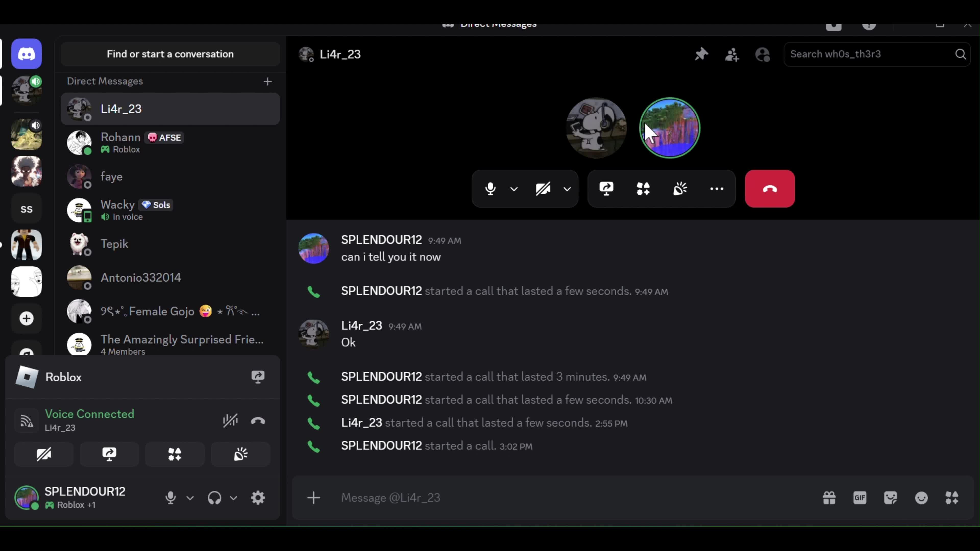Viewport: 980px width, 551px height.
Task: Send a gift with the gift icon
Action: click(829, 497)
